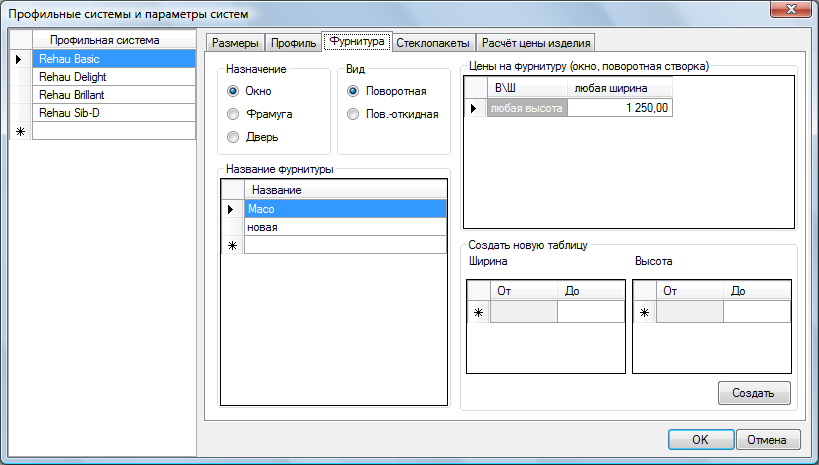The height and width of the screenshot is (465, 819).
Task: Click the Высота До input cell
Action: click(756, 312)
